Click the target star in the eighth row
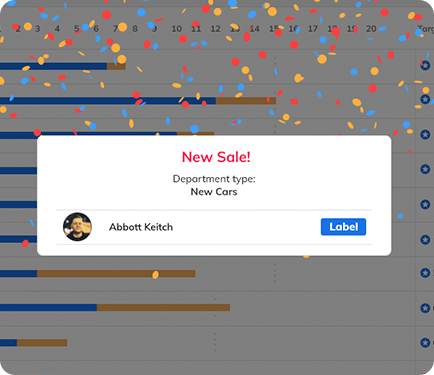Screen dimensions: 434x375 coord(425,308)
